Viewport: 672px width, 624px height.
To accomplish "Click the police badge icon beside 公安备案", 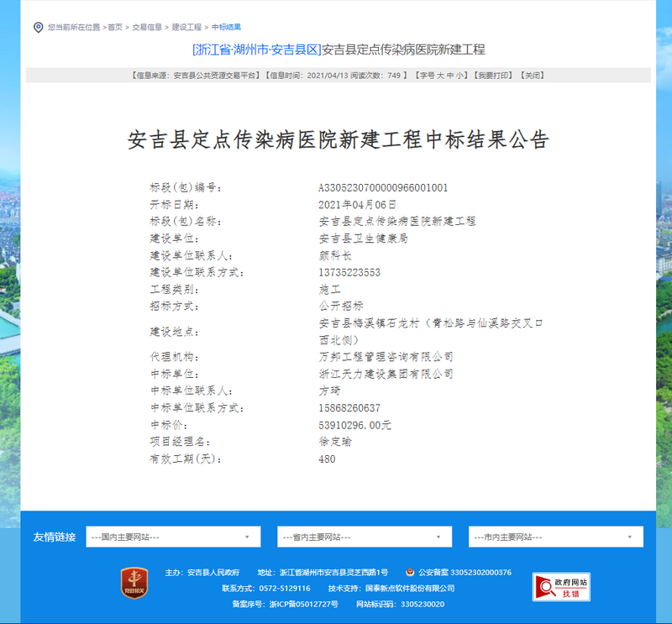I will tap(410, 573).
